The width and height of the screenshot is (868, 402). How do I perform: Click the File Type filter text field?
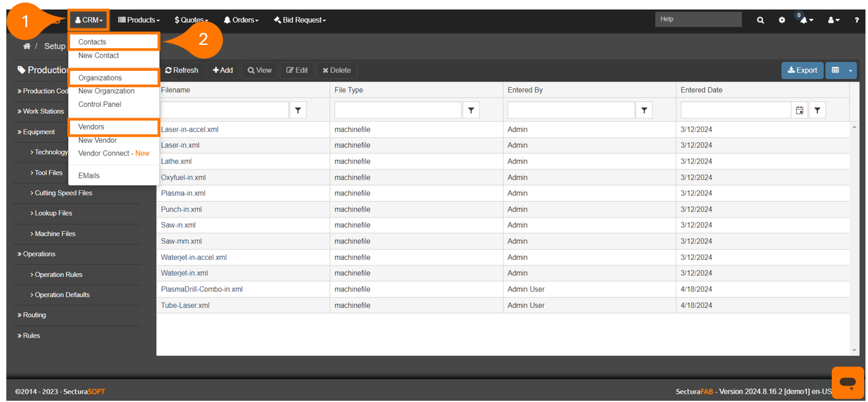[398, 111]
